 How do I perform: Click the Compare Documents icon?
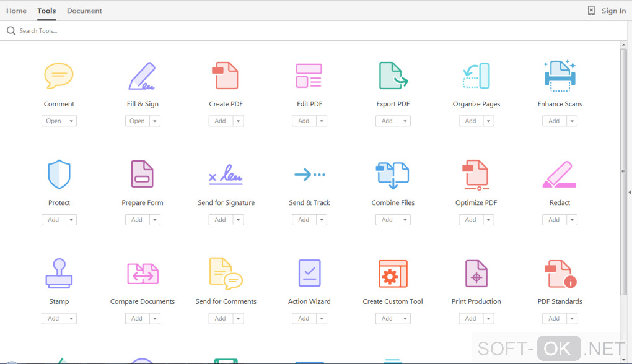click(x=143, y=274)
